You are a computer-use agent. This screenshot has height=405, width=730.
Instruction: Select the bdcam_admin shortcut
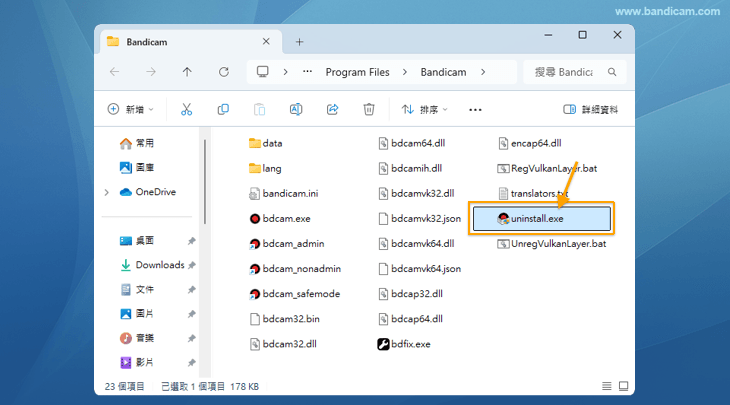(x=287, y=244)
